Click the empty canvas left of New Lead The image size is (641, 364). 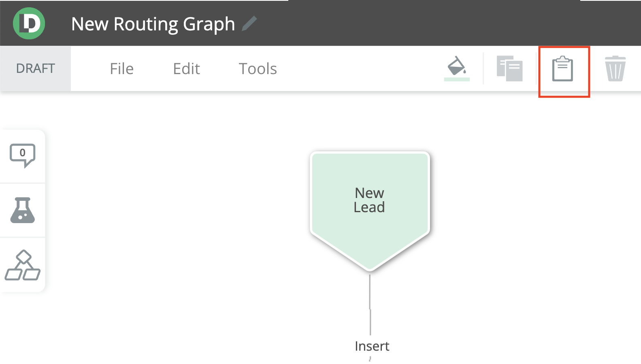point(182,211)
